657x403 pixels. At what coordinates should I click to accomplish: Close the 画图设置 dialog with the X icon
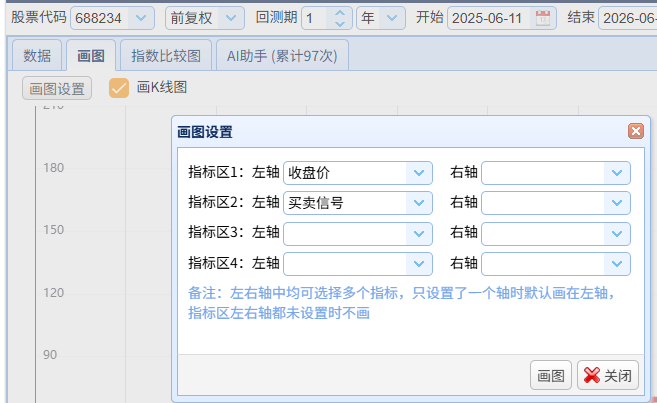(636, 131)
